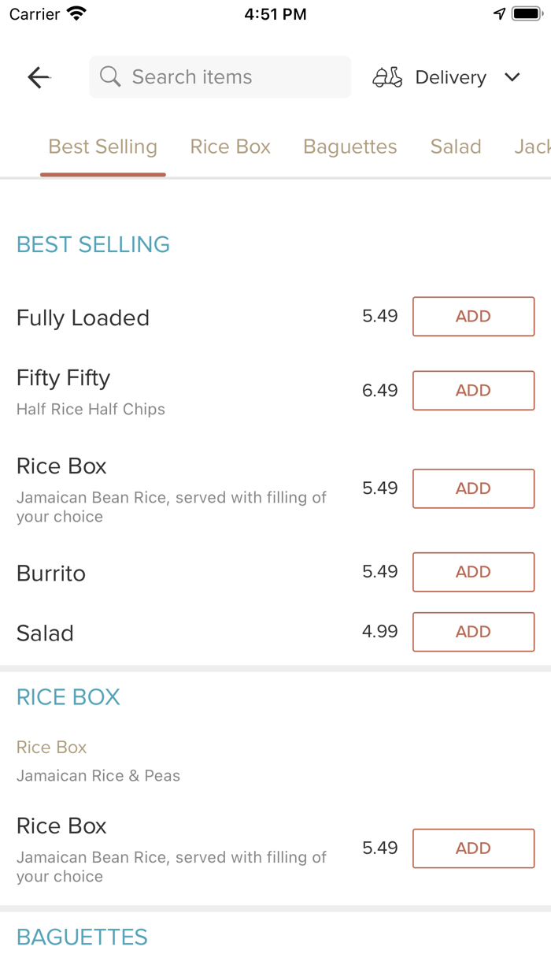551x980 pixels.
Task: Add the 4.99 Salad item
Action: click(474, 632)
